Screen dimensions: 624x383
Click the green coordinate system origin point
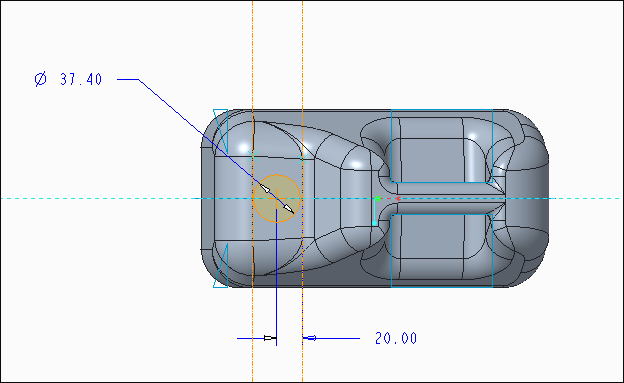[377, 198]
